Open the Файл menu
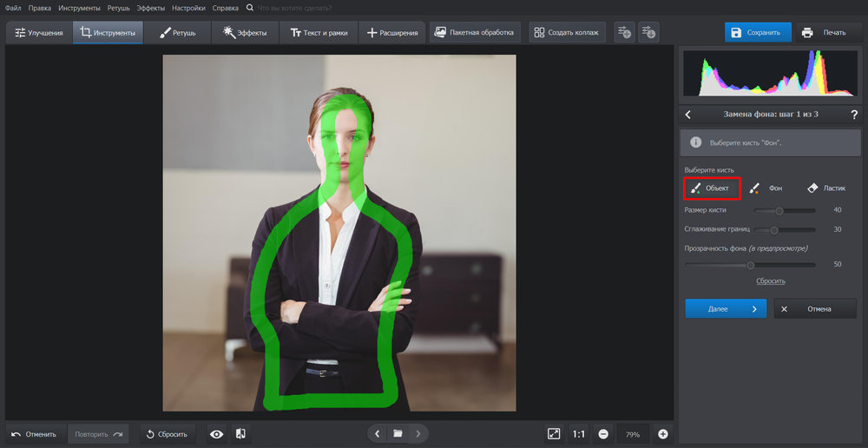The width and height of the screenshot is (868, 448). [13, 9]
